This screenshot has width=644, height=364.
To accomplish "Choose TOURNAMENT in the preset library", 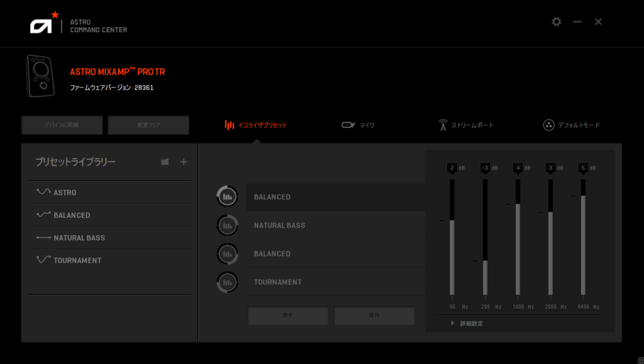I will point(109,260).
